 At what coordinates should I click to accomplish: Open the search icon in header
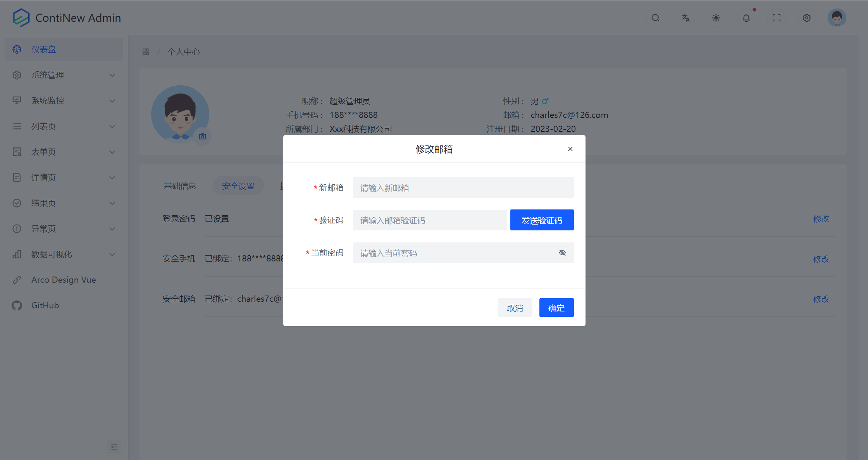(x=655, y=18)
